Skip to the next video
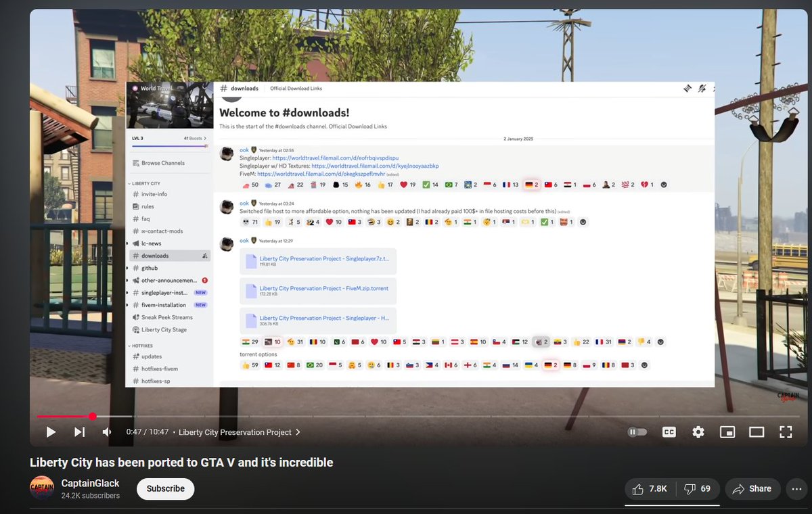 (x=79, y=431)
